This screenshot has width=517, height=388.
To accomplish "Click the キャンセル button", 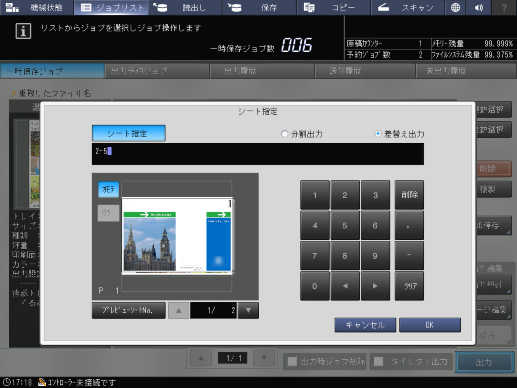I will [x=365, y=325].
